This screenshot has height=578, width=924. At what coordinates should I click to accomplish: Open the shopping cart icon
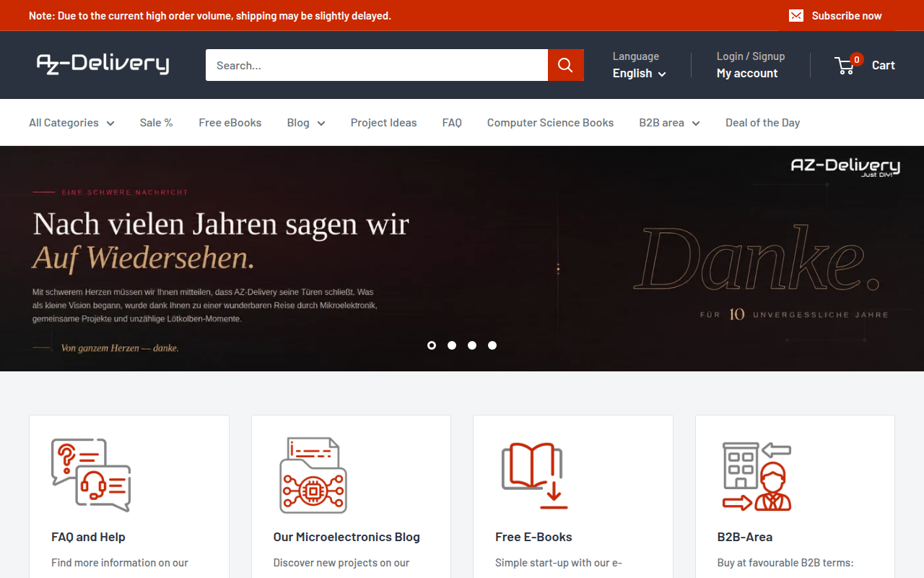[x=845, y=66]
